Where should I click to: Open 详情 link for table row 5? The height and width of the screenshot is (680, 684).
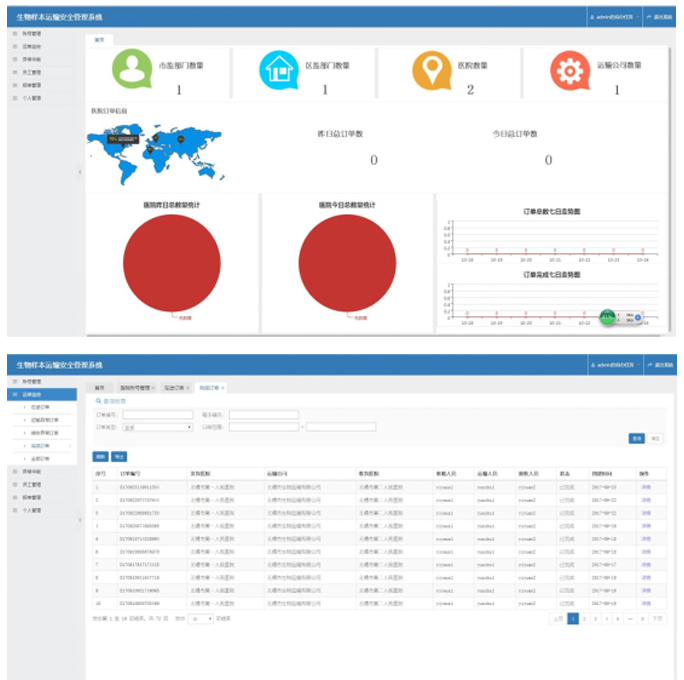[x=646, y=539]
